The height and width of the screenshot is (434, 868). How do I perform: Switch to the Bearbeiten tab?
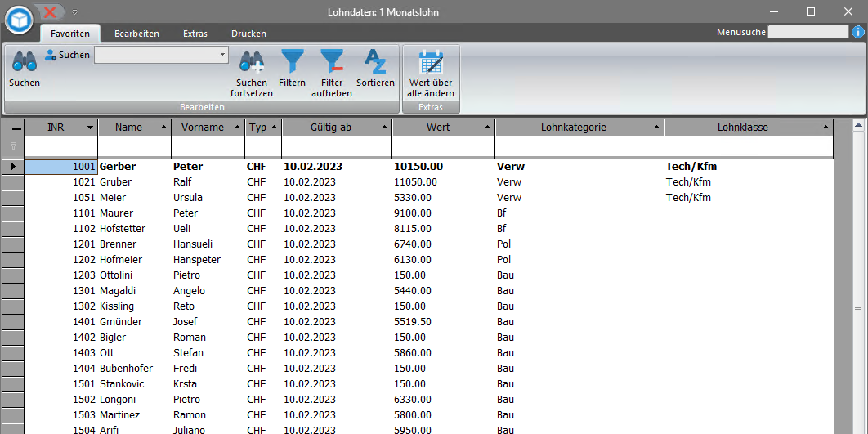pos(136,34)
